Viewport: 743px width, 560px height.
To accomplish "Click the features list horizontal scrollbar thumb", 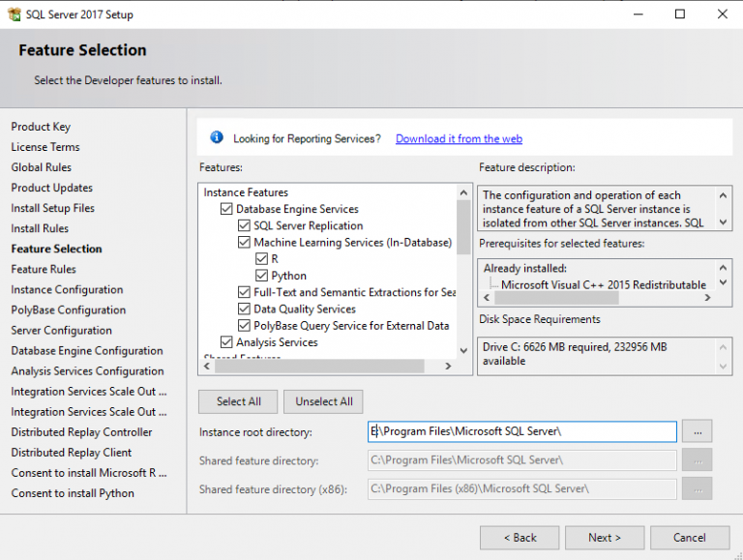I will (319, 366).
